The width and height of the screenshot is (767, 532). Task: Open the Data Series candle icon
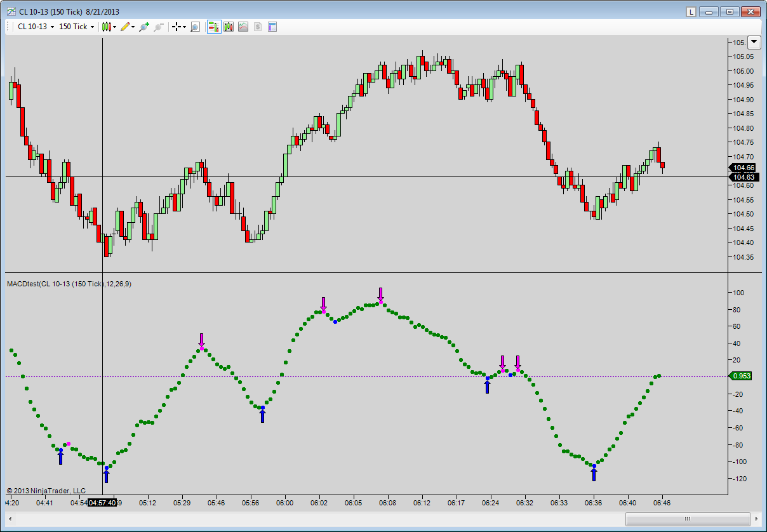(x=228, y=27)
